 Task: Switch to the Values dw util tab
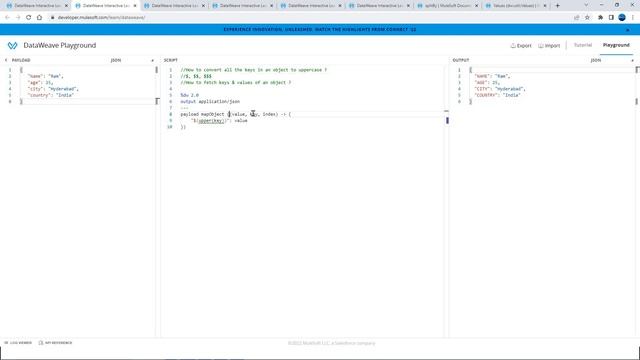tap(516, 6)
